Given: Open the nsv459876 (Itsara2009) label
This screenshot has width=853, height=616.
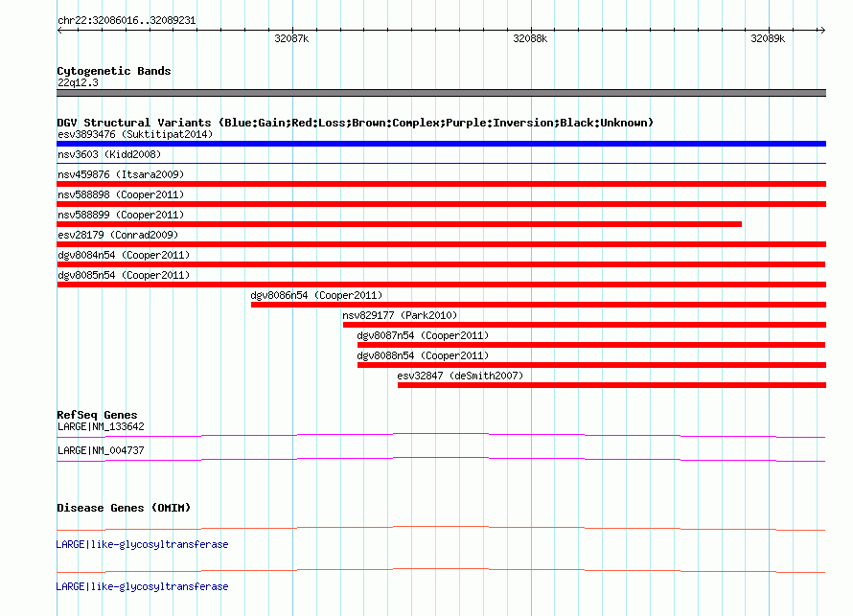Looking at the screenshot, I should pos(121,174).
